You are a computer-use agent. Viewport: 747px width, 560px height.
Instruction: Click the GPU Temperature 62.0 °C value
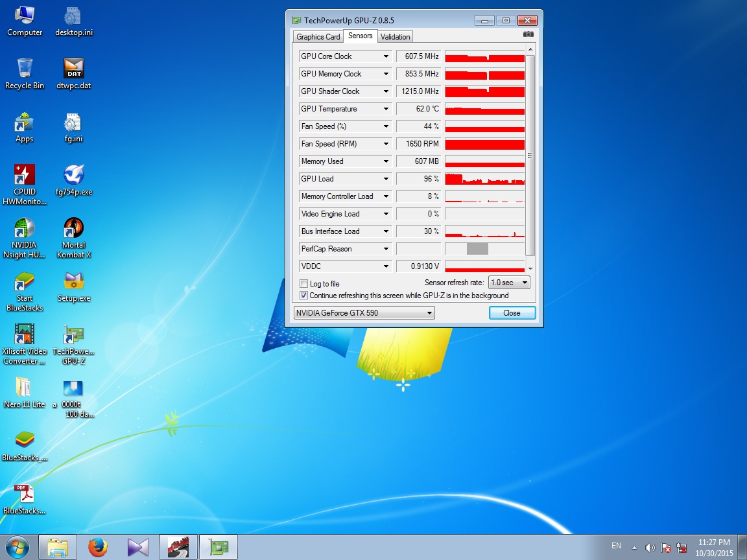pos(418,109)
